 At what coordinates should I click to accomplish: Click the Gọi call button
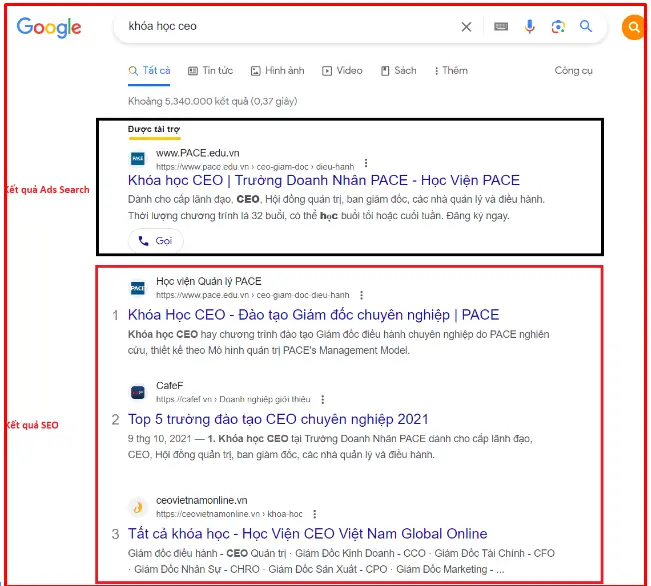click(156, 240)
